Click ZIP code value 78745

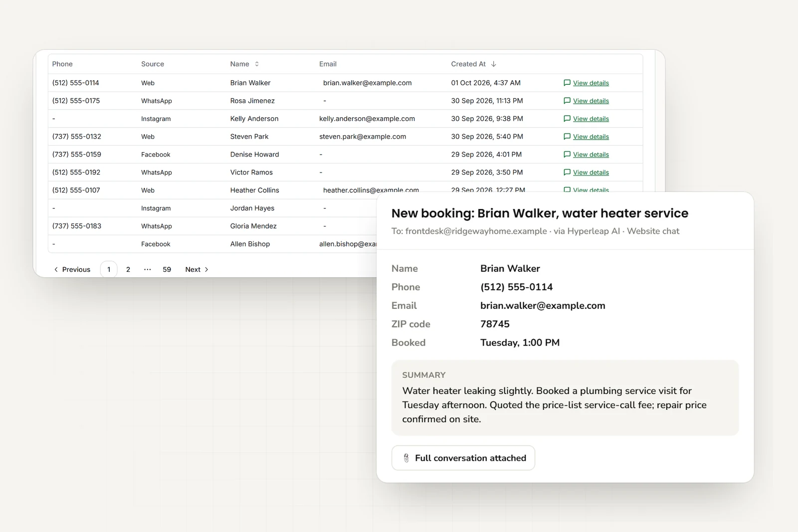pos(495,324)
